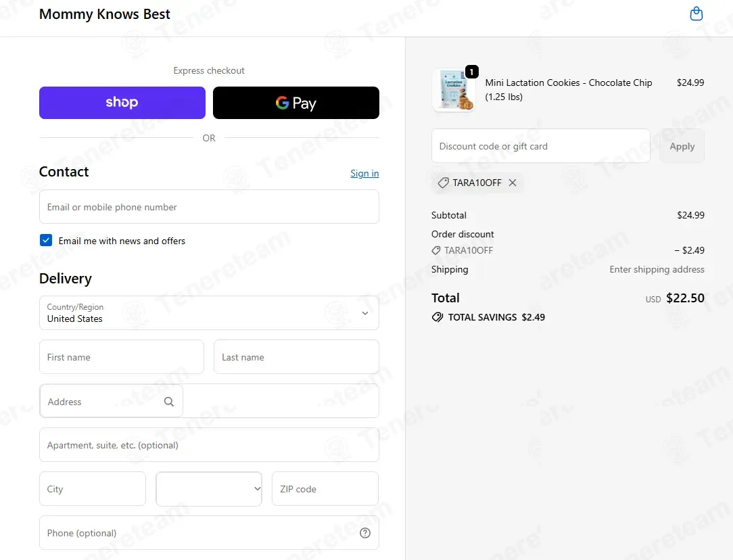Click the email or mobile phone field
The height and width of the screenshot is (560, 733).
tap(209, 206)
